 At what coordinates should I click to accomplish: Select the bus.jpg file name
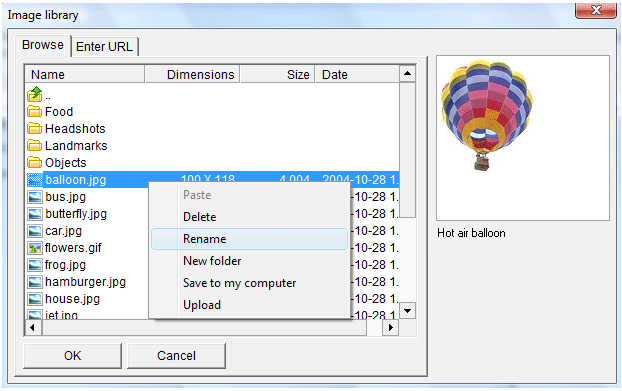[x=65, y=197]
